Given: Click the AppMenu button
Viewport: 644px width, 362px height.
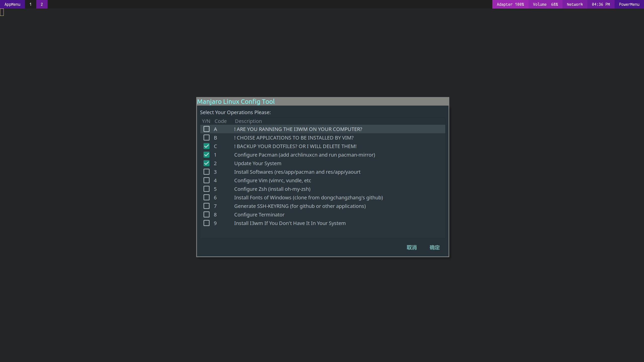Looking at the screenshot, I should pyautogui.click(x=12, y=5).
